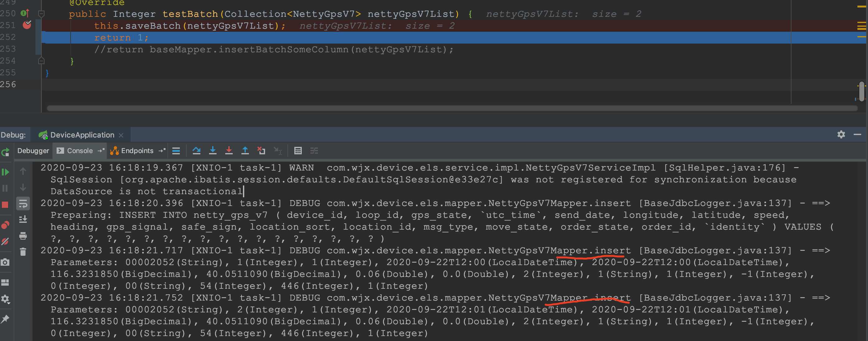
Task: Clear console with the trash icon
Action: click(23, 252)
